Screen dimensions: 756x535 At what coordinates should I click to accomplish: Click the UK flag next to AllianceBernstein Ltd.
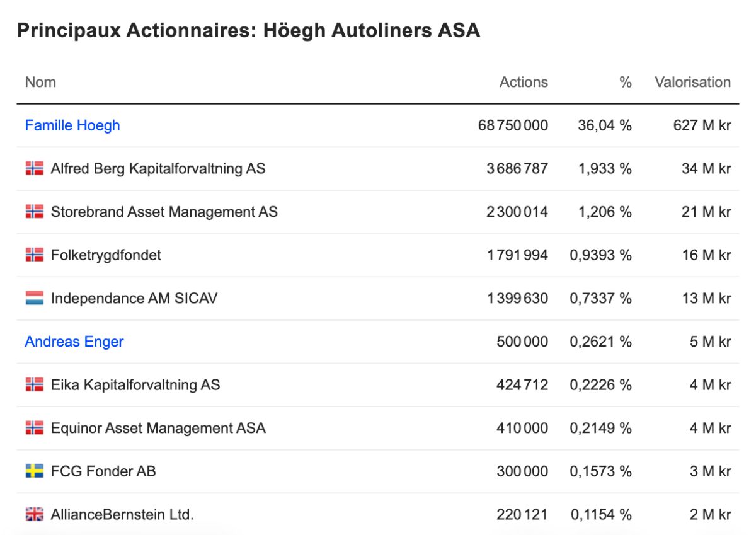[35, 514]
